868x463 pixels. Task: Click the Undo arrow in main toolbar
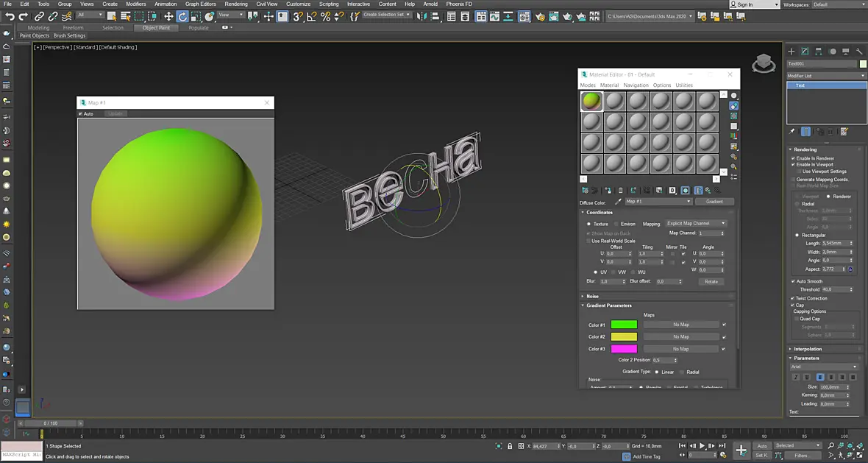(x=10, y=17)
